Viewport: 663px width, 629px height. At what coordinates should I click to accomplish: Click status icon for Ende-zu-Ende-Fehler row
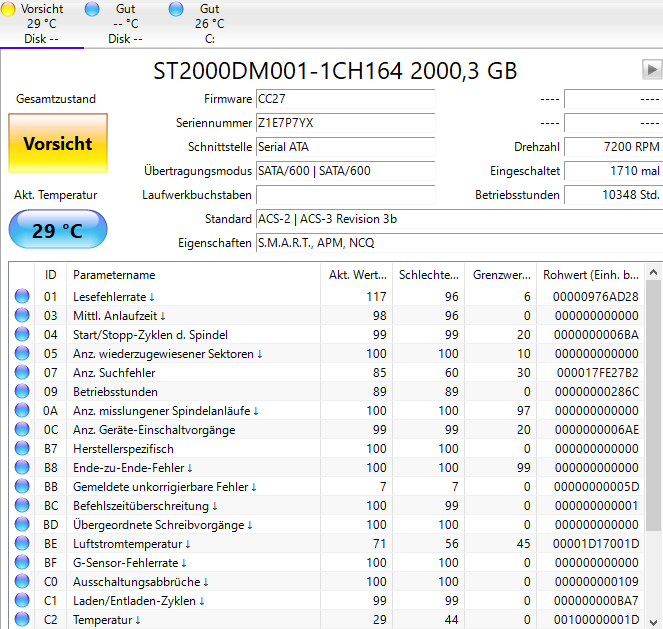[22, 468]
